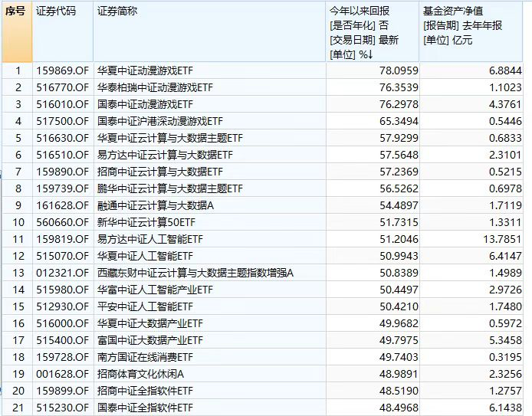Select return value 49.9682
This screenshot has width=532, height=416.
(x=399, y=323)
